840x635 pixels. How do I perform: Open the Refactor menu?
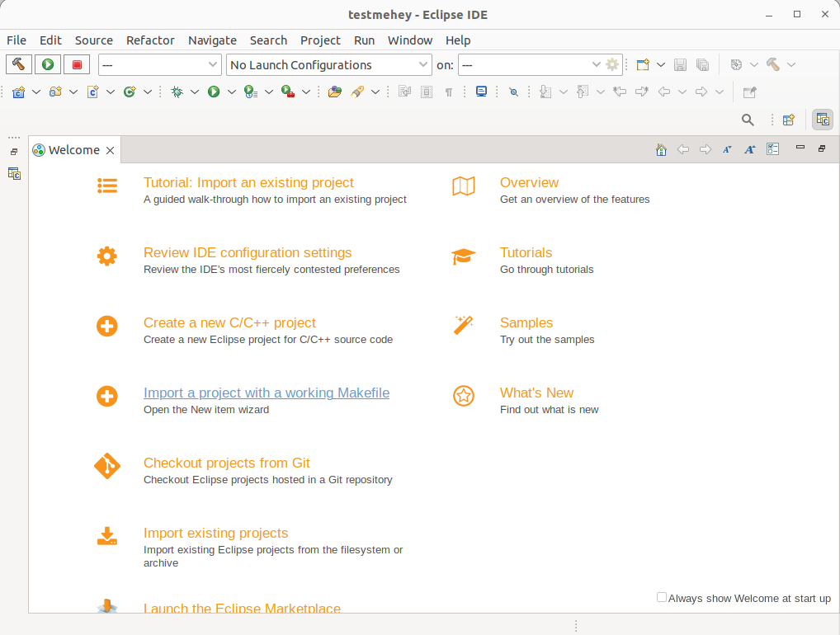[x=150, y=40]
